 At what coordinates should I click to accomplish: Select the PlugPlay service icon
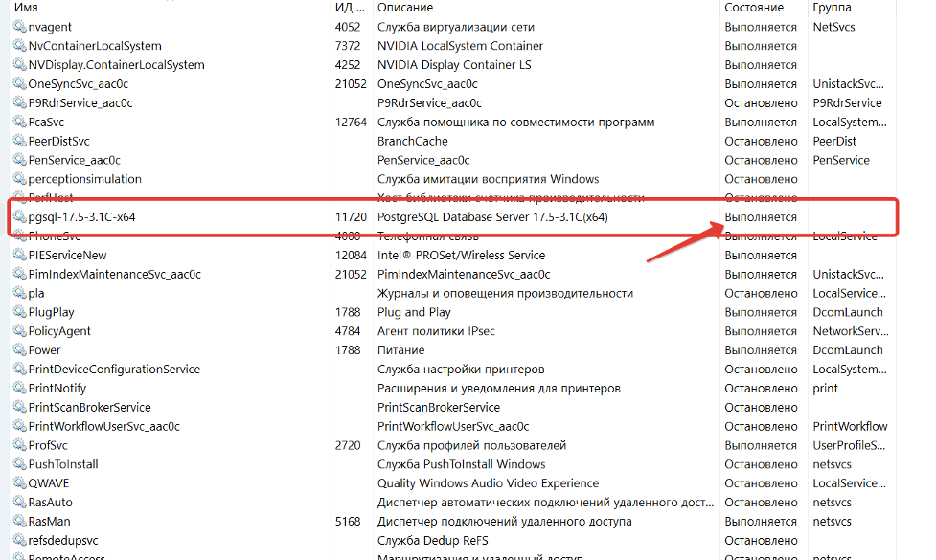pyautogui.click(x=19, y=312)
